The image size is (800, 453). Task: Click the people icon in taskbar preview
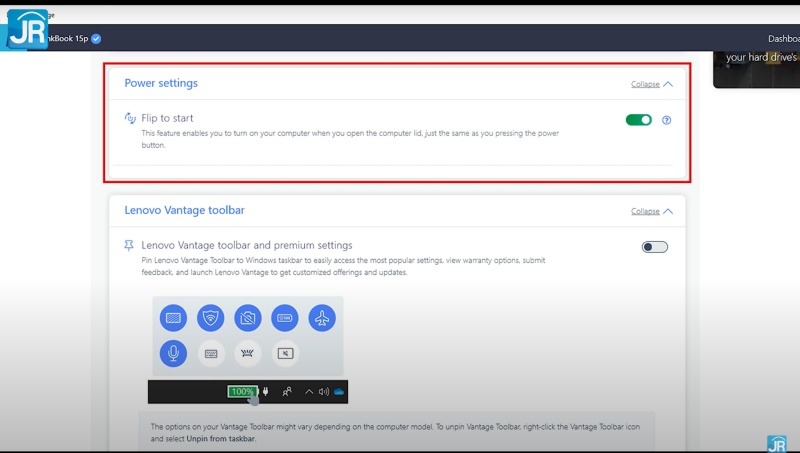(x=287, y=392)
